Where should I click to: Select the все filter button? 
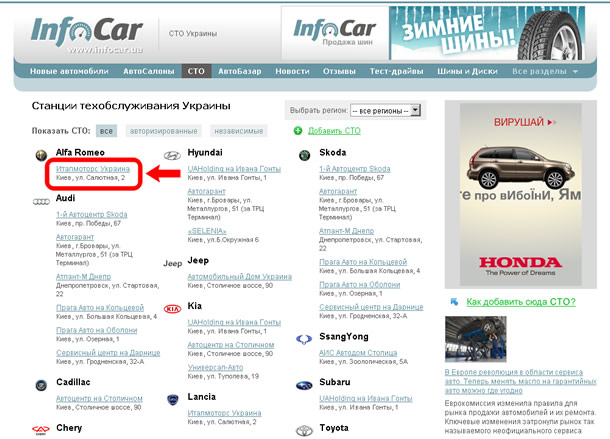tap(106, 131)
